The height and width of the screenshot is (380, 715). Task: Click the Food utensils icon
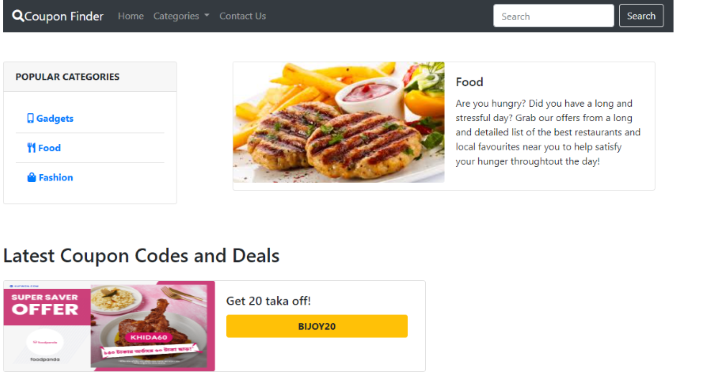click(x=31, y=148)
